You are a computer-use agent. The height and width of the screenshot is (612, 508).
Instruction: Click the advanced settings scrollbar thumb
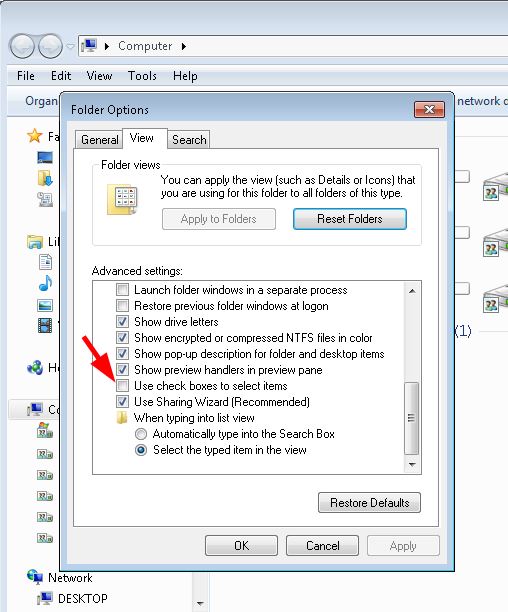[x=411, y=418]
